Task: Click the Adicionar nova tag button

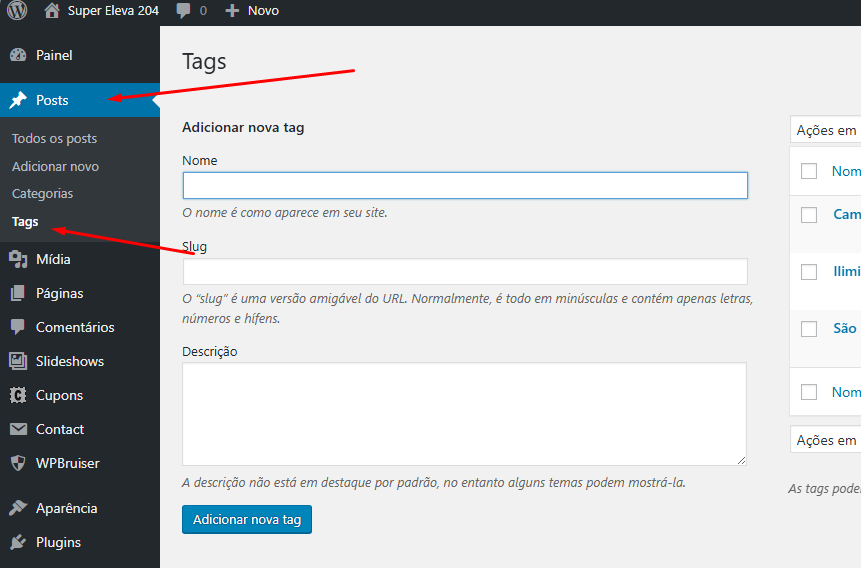Action: tap(247, 520)
